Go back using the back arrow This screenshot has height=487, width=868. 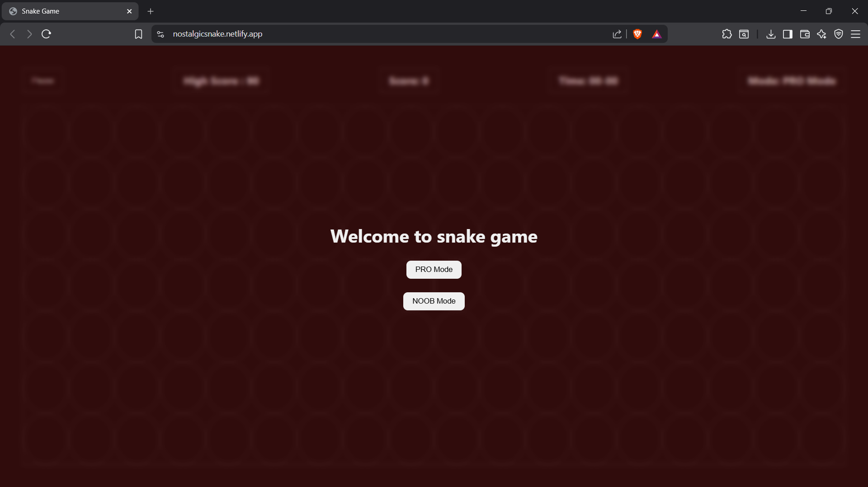12,34
